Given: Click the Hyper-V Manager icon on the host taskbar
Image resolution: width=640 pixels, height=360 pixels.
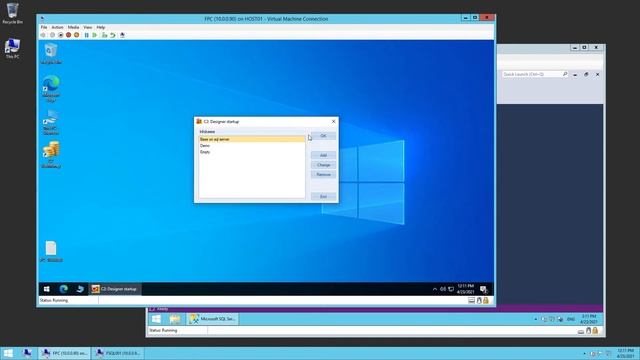Looking at the screenshot, I should click(x=27, y=353).
